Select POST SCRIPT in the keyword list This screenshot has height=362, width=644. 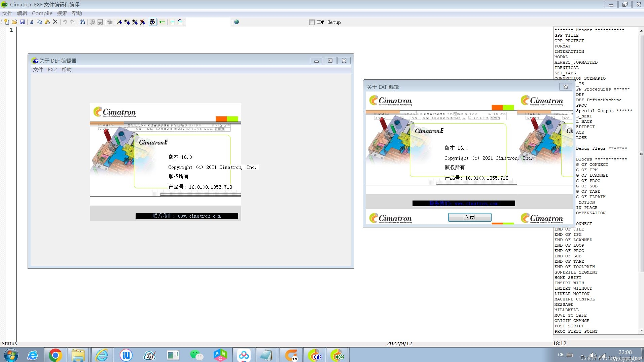coord(569,326)
